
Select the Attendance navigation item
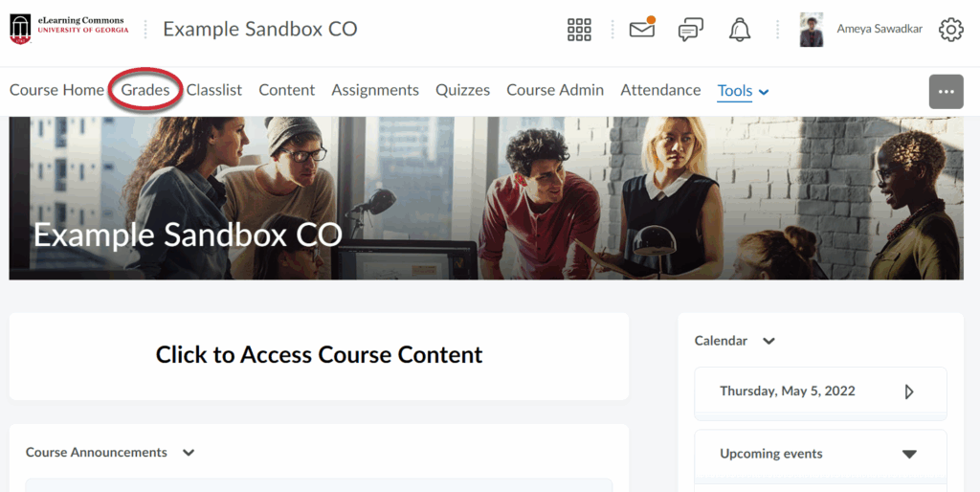coord(660,90)
